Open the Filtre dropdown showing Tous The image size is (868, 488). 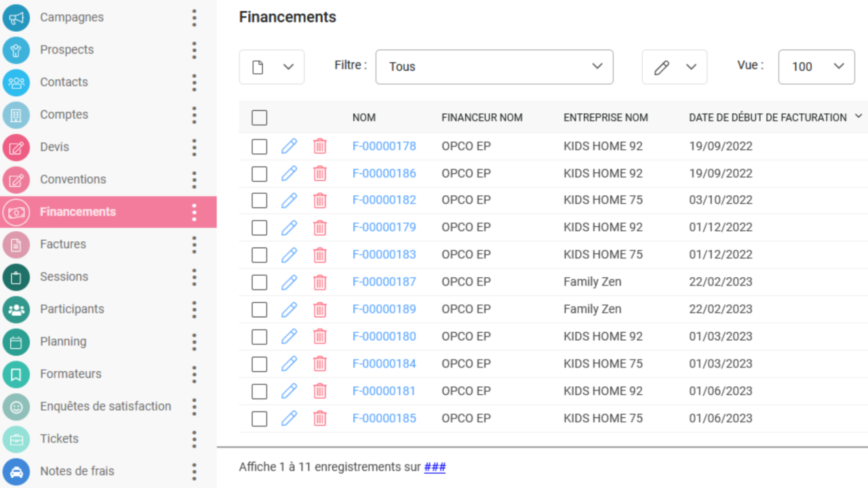click(x=494, y=66)
